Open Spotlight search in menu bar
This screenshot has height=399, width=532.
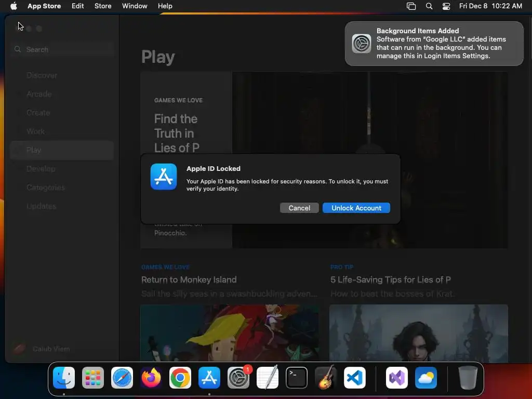[429, 6]
